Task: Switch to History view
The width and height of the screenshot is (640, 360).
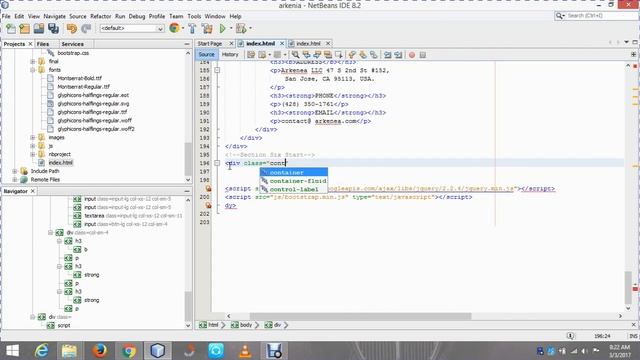Action: 230,54
